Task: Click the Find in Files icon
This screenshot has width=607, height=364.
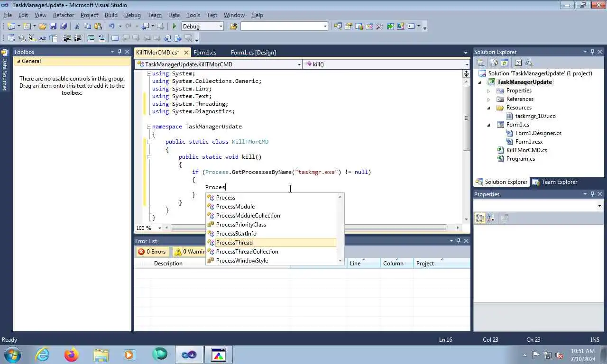Action: pyautogui.click(x=233, y=27)
